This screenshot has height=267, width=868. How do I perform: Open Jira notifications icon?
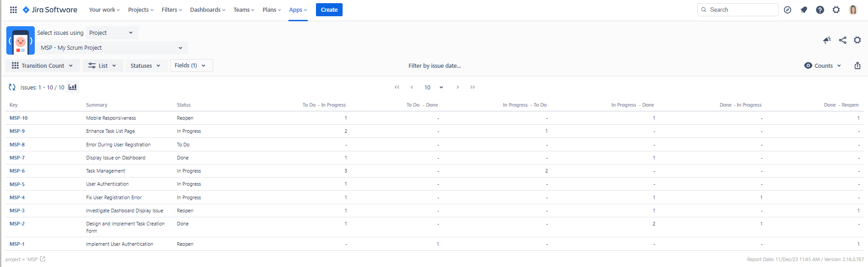coord(804,10)
